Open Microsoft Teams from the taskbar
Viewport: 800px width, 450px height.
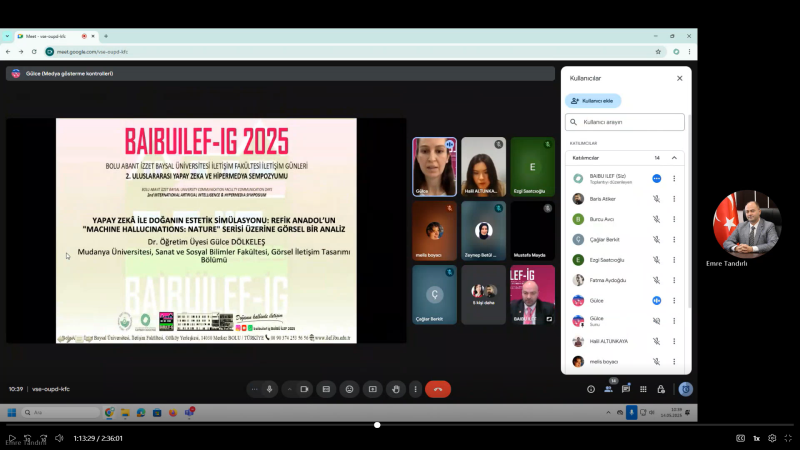pyautogui.click(x=189, y=412)
